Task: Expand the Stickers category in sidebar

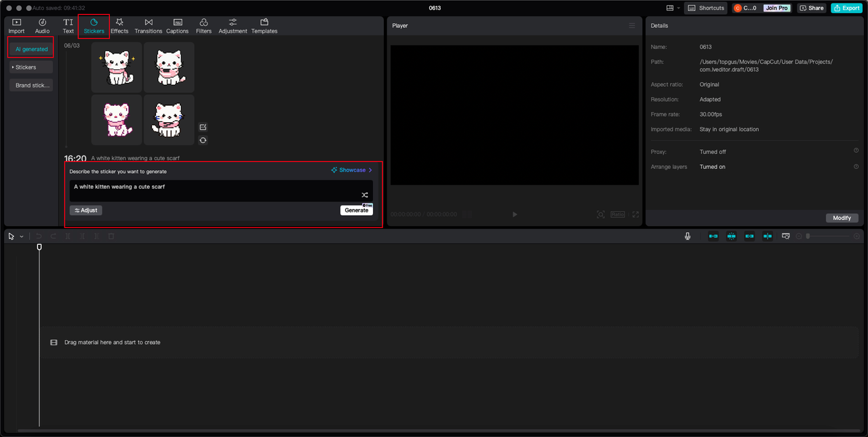Action: point(31,67)
